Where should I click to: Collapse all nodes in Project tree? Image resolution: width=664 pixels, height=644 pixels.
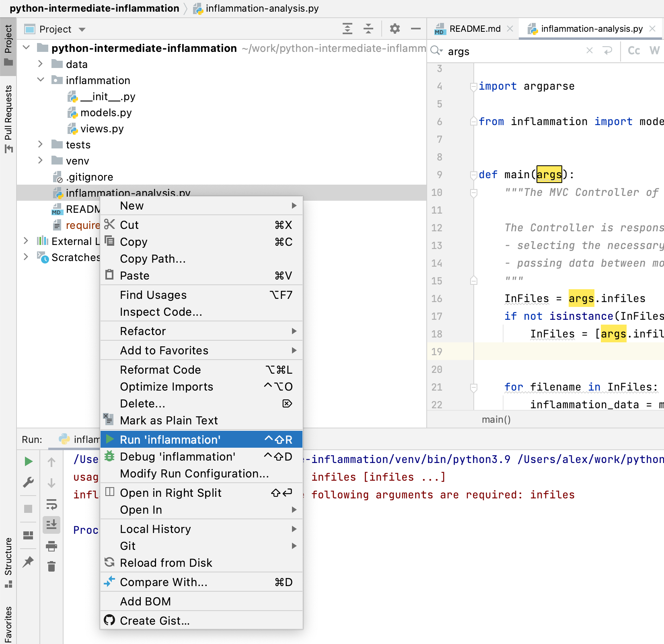[x=368, y=29]
